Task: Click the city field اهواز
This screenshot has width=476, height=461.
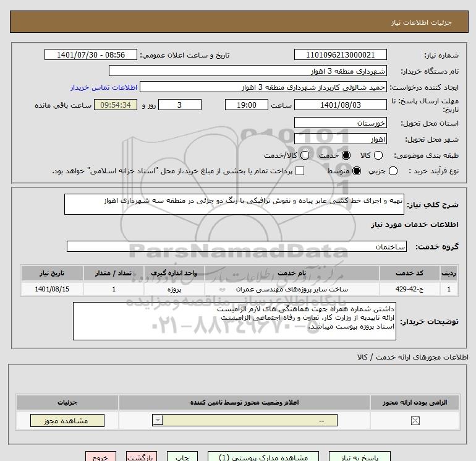Action: pos(340,139)
